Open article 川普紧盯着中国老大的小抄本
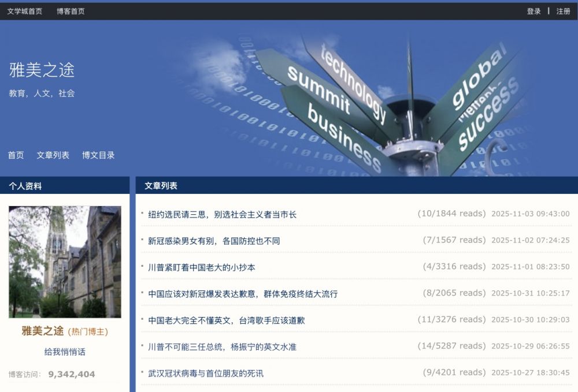The image size is (578, 392). [x=201, y=267]
